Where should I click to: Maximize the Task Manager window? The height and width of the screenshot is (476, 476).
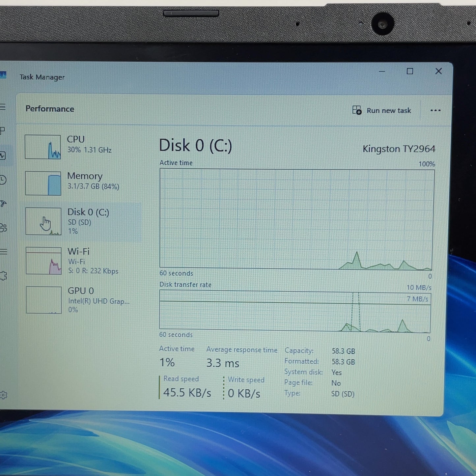coord(410,71)
